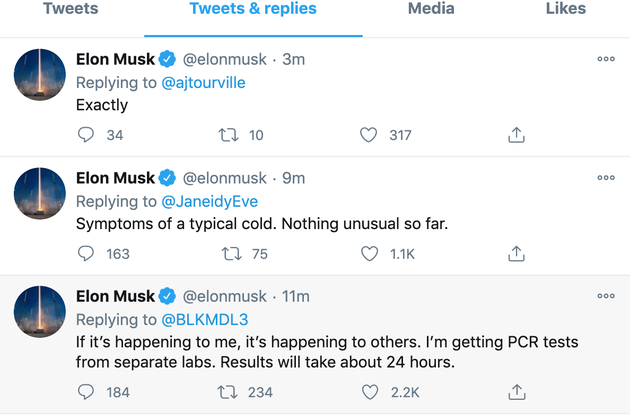Like the "Exactly" tweet
Screen dimensions: 630x420
tap(368, 135)
